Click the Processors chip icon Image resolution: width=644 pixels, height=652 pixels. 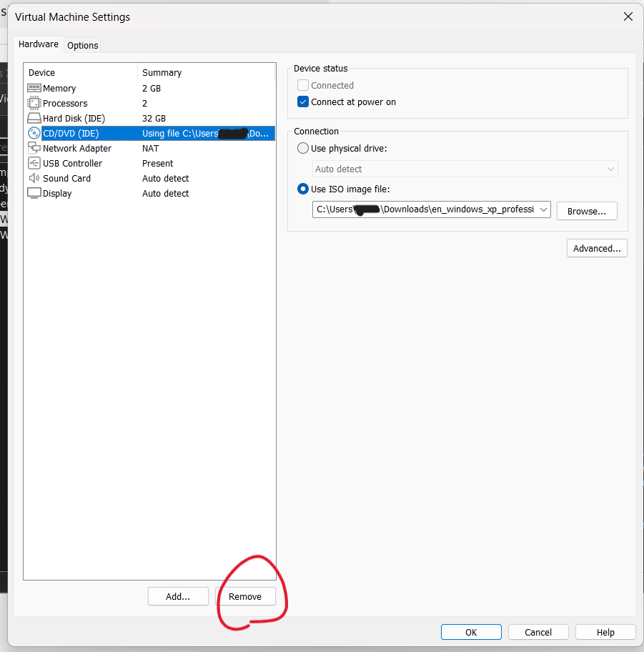coord(34,103)
